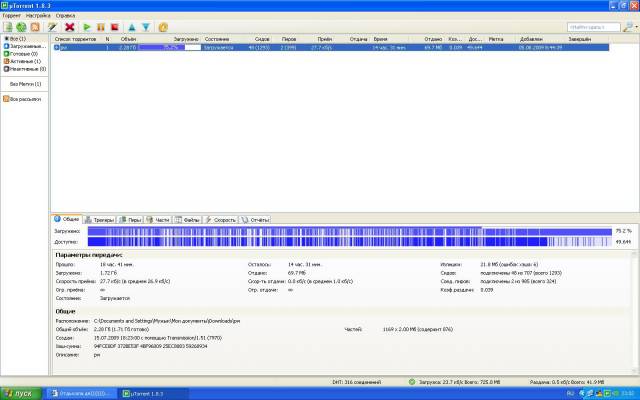Click the save location path text
Screen dimensions: 640x400
click(x=167, y=321)
